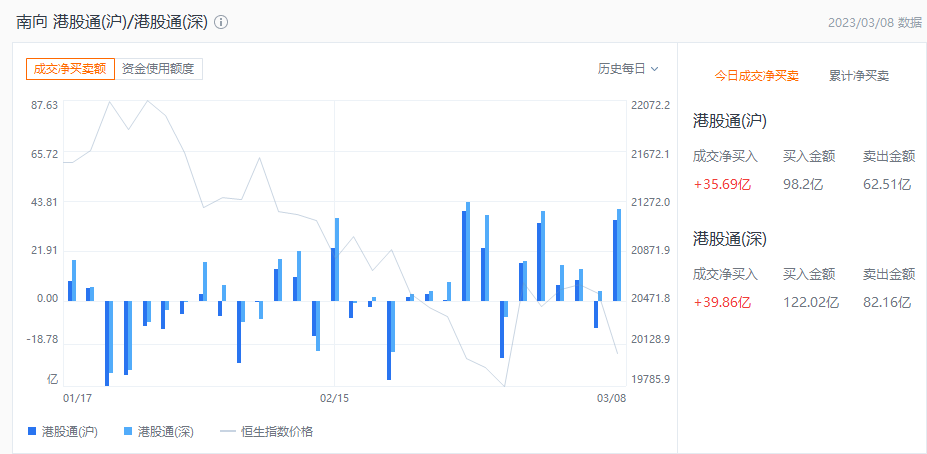Screen dimensions: 927x454
Task: Toggle 恒生指数价格 legend line
Action: click(267, 432)
